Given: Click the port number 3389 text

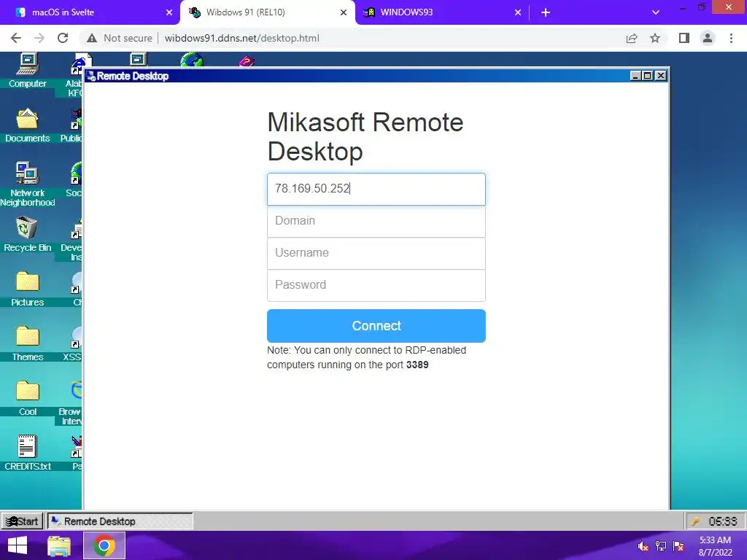Looking at the screenshot, I should coord(417,365).
